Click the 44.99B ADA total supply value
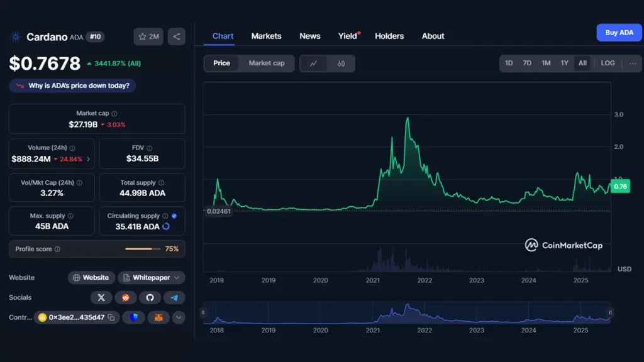Viewport: 644px width, 362px height. click(x=142, y=194)
